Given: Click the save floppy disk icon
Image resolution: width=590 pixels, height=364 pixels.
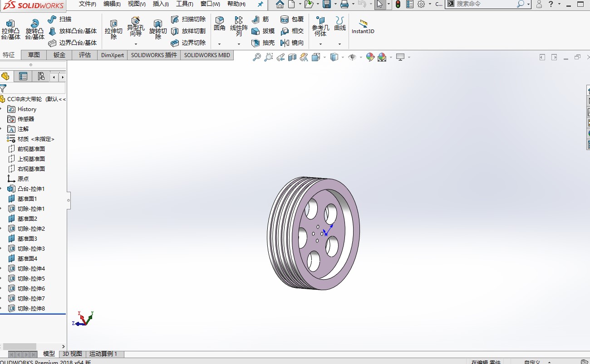Looking at the screenshot, I should 327,4.
